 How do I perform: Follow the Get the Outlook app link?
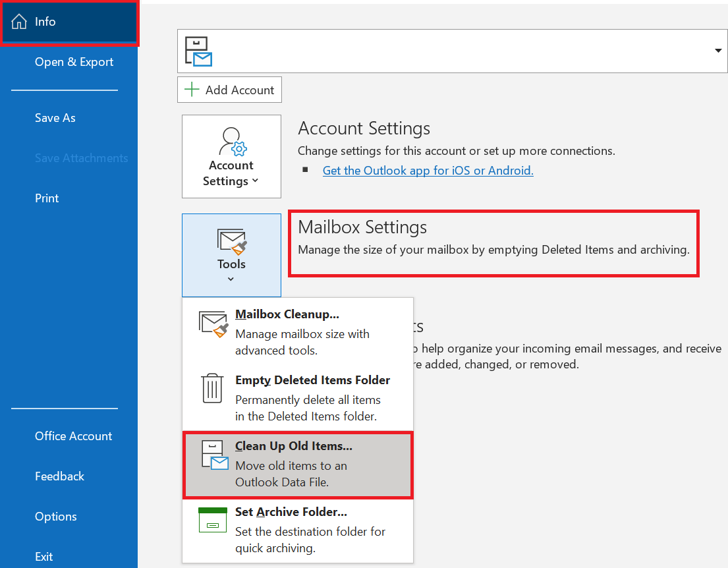click(428, 171)
